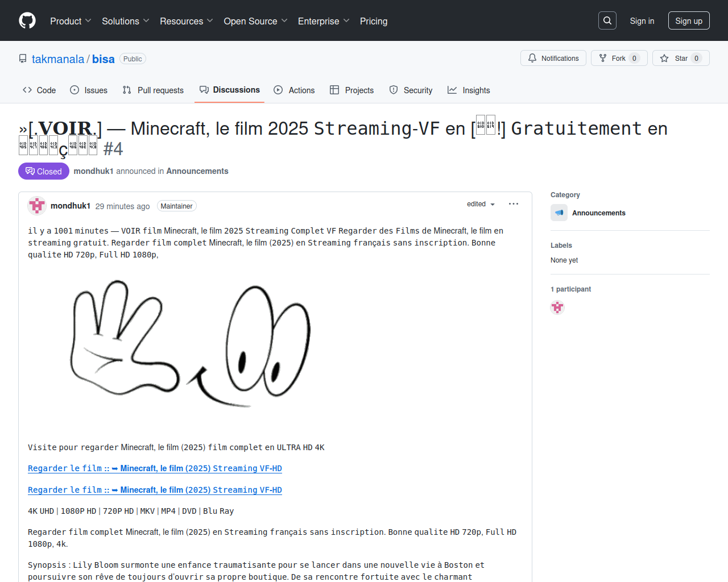This screenshot has height=582, width=728.
Task: Click the Public repository label
Action: point(133,59)
